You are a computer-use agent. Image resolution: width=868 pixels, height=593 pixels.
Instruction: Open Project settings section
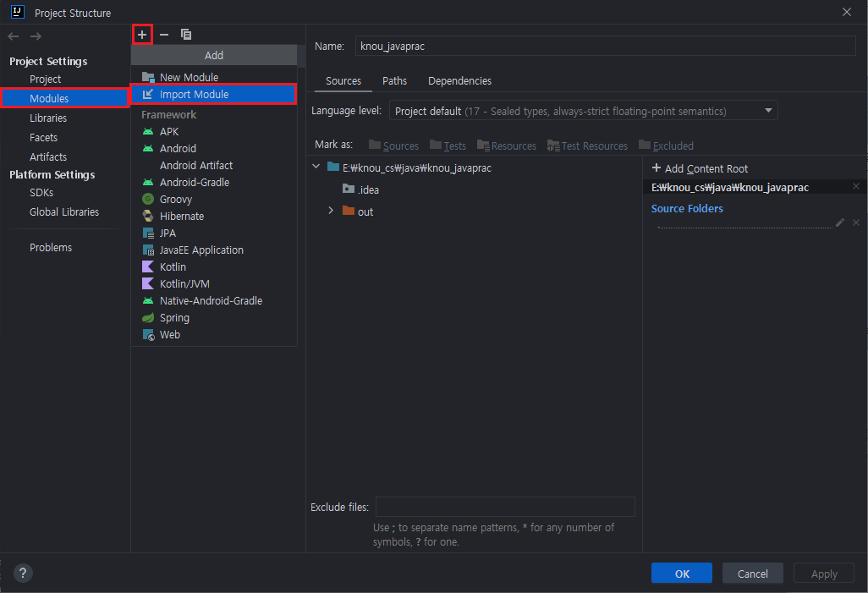click(x=46, y=80)
